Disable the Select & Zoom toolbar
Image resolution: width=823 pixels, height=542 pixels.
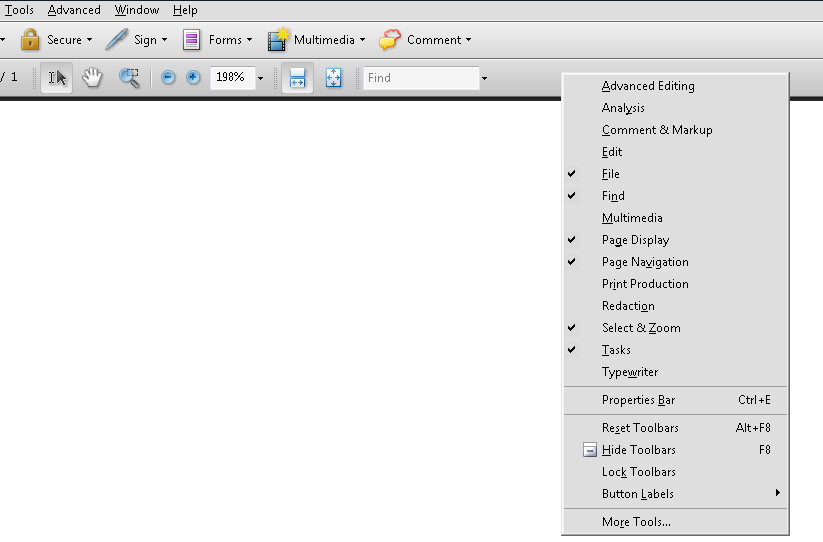[x=641, y=328]
